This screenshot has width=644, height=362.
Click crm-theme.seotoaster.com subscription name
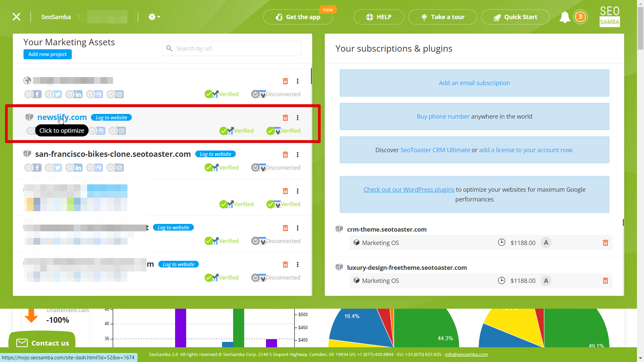point(387,230)
